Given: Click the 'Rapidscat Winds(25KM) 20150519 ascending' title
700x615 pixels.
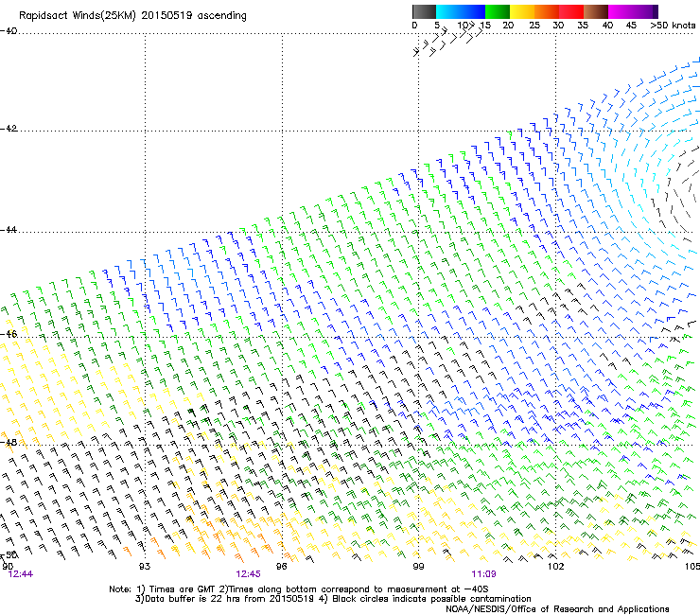Looking at the screenshot, I should tap(132, 16).
